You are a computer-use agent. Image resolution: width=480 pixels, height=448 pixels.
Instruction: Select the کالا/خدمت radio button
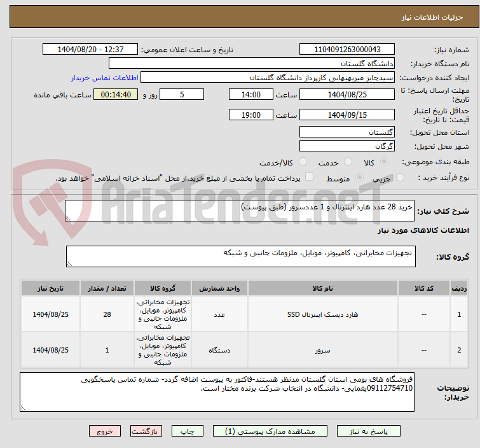[x=303, y=162]
